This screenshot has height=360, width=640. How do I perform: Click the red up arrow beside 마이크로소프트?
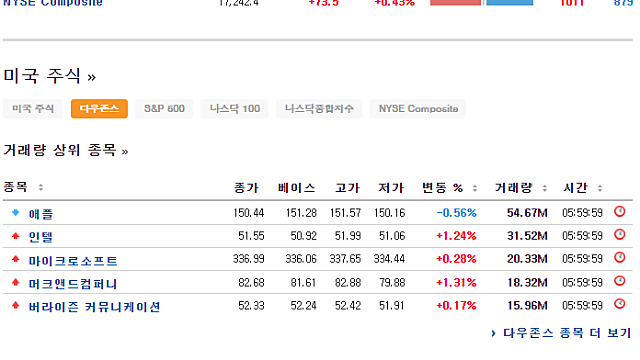pos(16,259)
